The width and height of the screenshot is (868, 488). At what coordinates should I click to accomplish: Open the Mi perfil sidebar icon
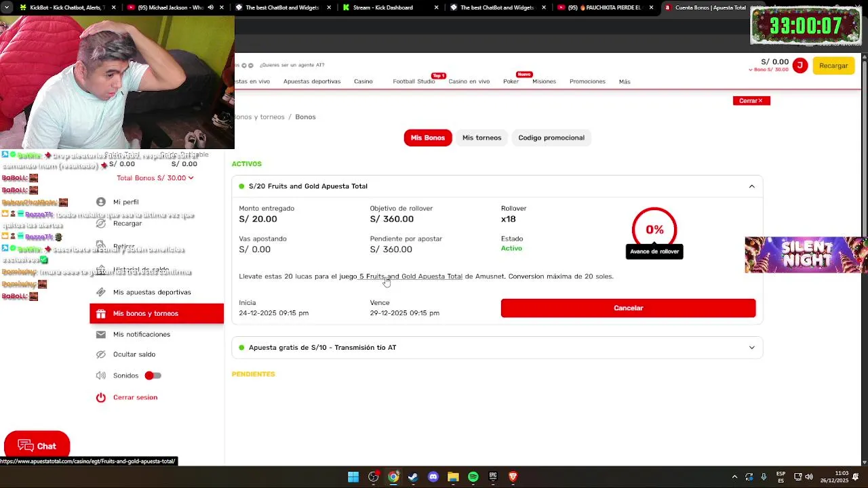(101, 202)
